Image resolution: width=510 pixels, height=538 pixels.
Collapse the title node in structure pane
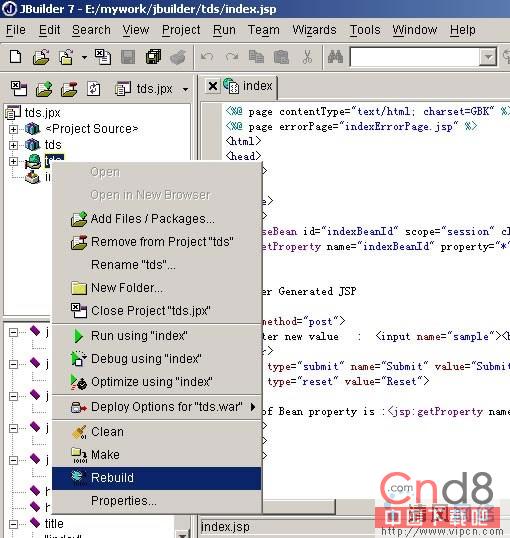click(13, 524)
